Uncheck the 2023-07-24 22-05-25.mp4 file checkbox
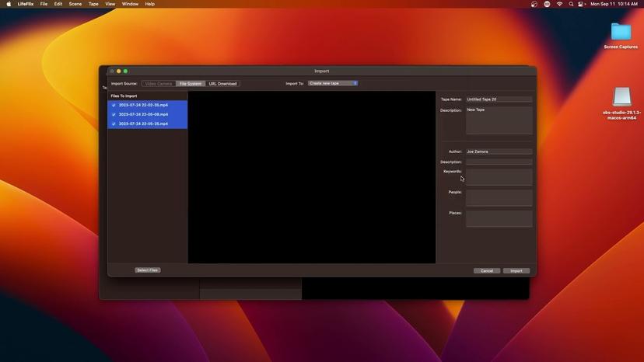644x362 pixels. (114, 124)
